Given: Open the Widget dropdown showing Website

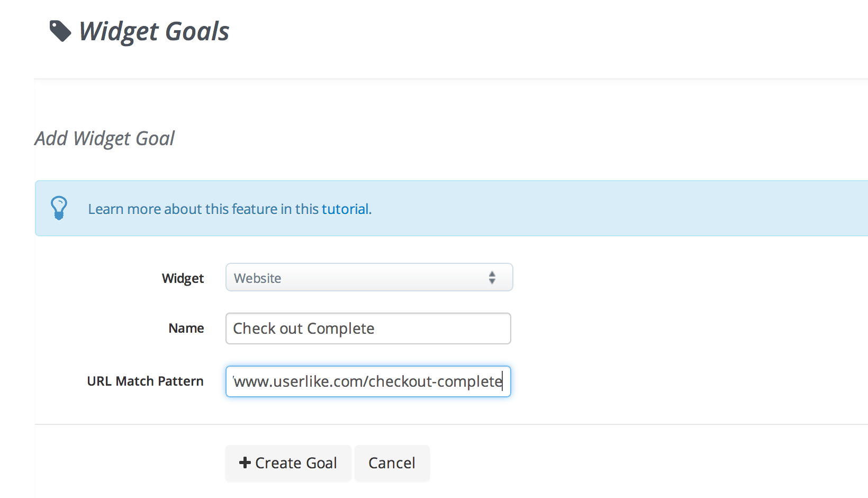Looking at the screenshot, I should click(x=368, y=278).
